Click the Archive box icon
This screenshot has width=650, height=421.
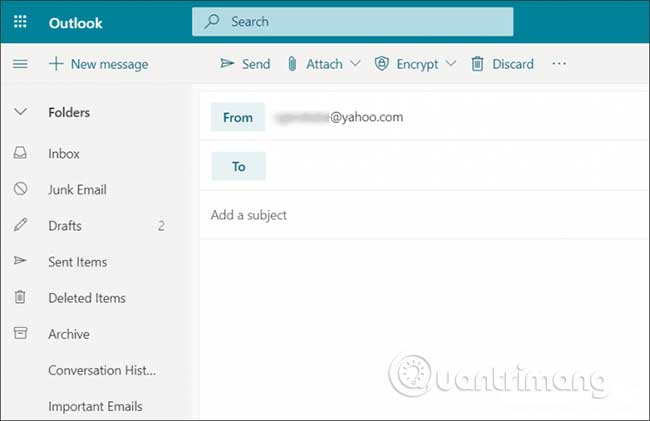point(20,333)
